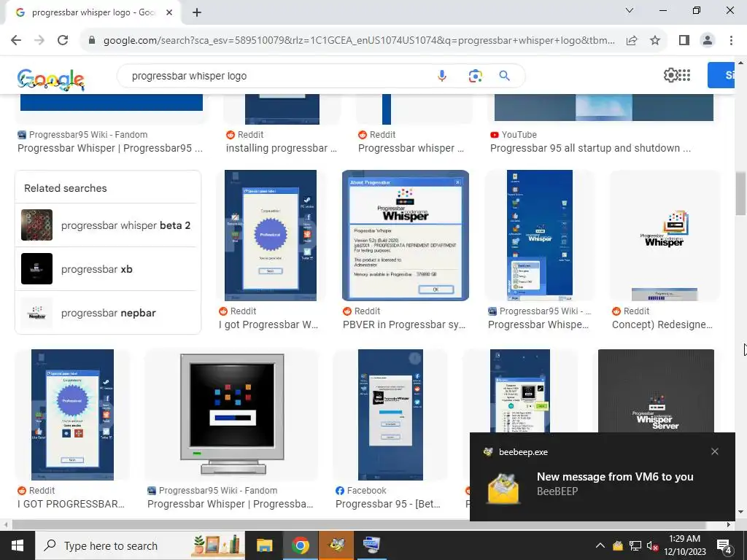The image size is (747, 560).
Task: Open the computer monitor taskbar app
Action: 371,545
